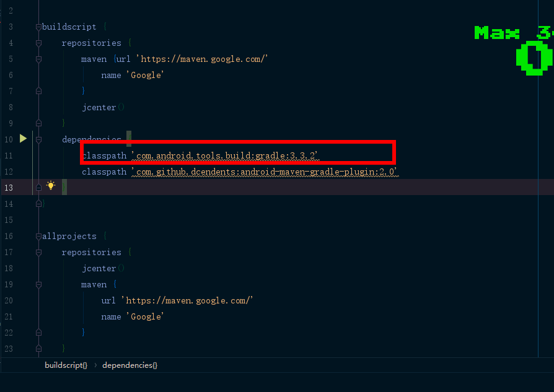Click the fold end marker on line 22
Screen dimensions: 554x392
coord(38,333)
